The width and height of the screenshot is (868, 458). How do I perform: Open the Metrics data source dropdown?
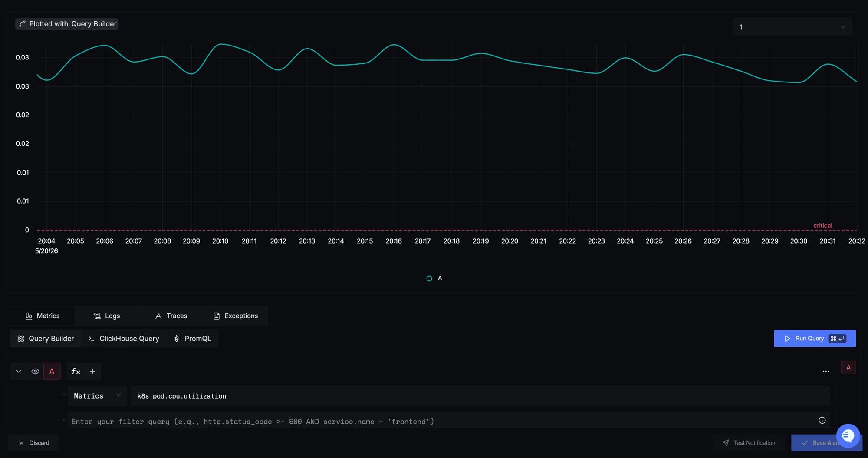(x=97, y=396)
